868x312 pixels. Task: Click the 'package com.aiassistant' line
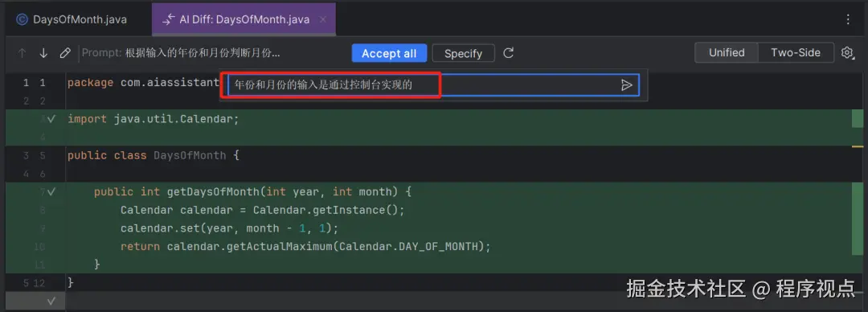coord(143,83)
